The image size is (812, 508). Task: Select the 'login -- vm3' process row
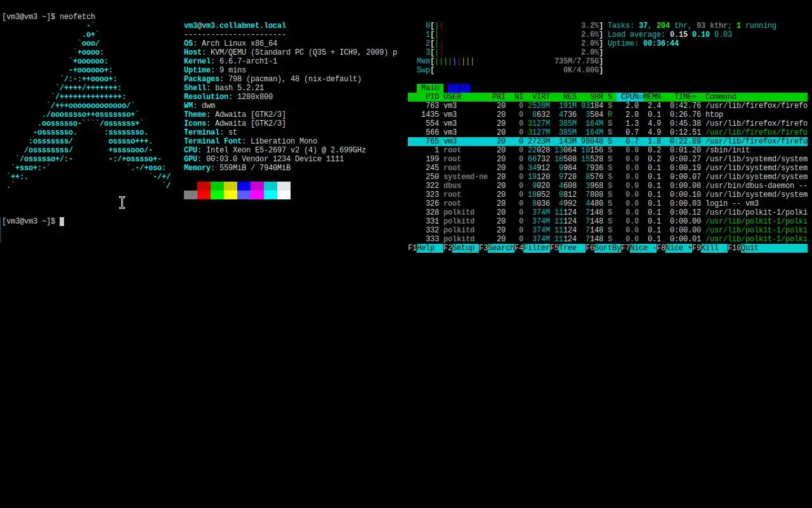[608, 203]
